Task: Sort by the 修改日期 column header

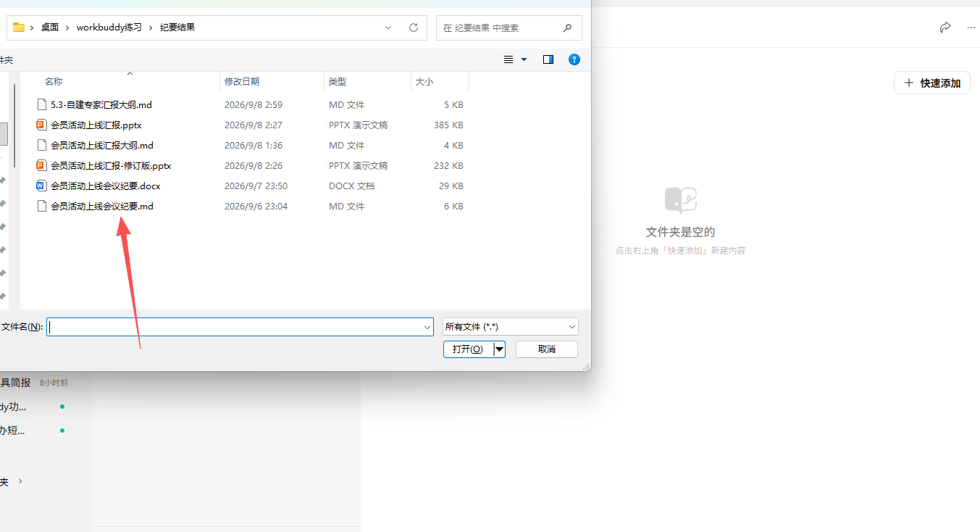Action: (242, 82)
